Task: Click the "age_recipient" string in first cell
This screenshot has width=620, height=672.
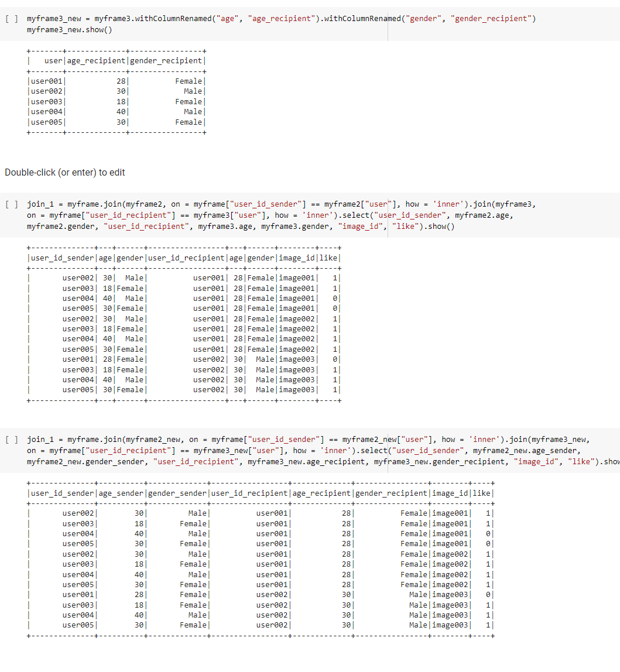Action: tap(281, 18)
